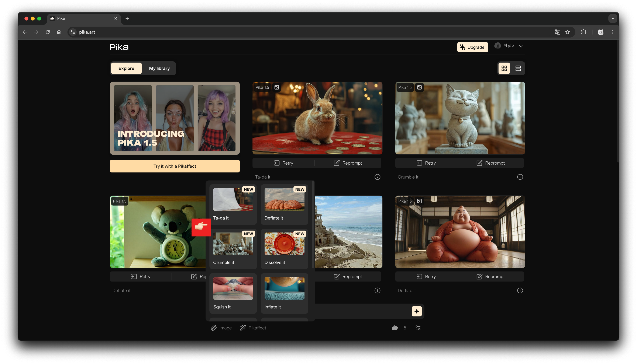Click the Pikaffect magic wand icon
The height and width of the screenshot is (364, 637).
click(243, 328)
